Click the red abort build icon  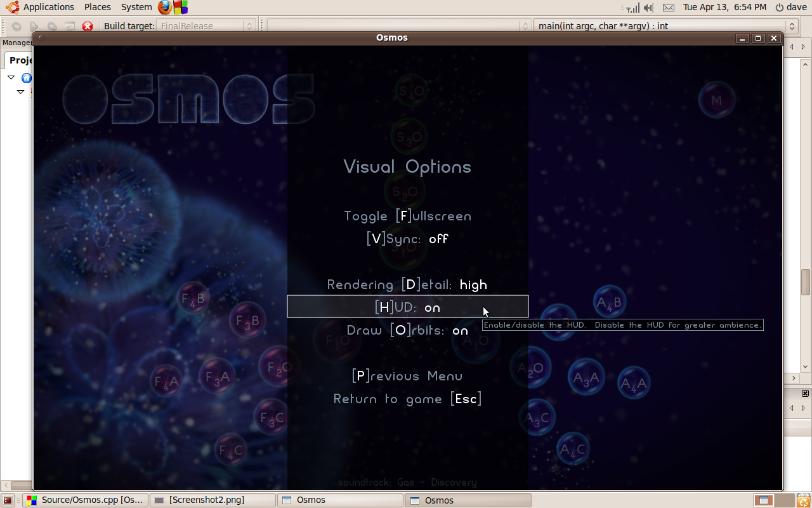click(x=88, y=26)
